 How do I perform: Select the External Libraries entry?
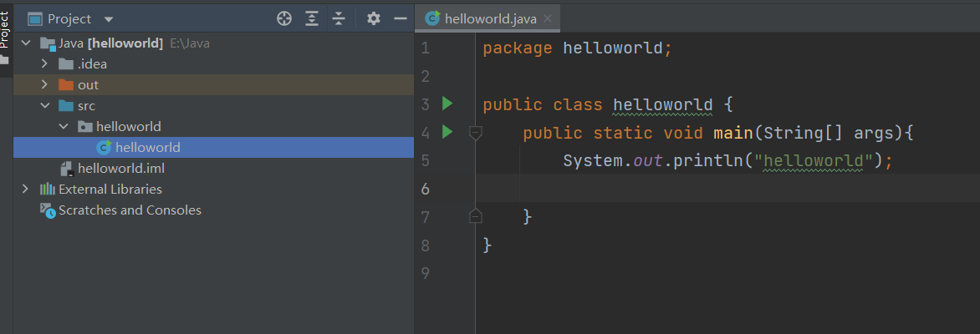point(213,190)
